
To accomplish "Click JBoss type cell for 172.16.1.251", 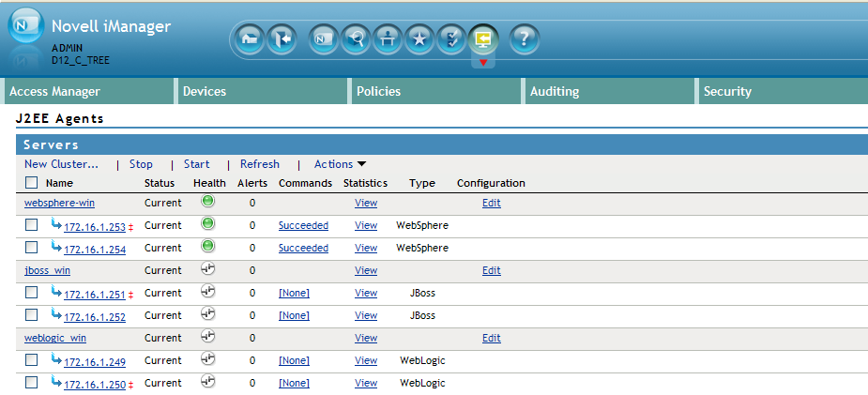I will point(422,294).
